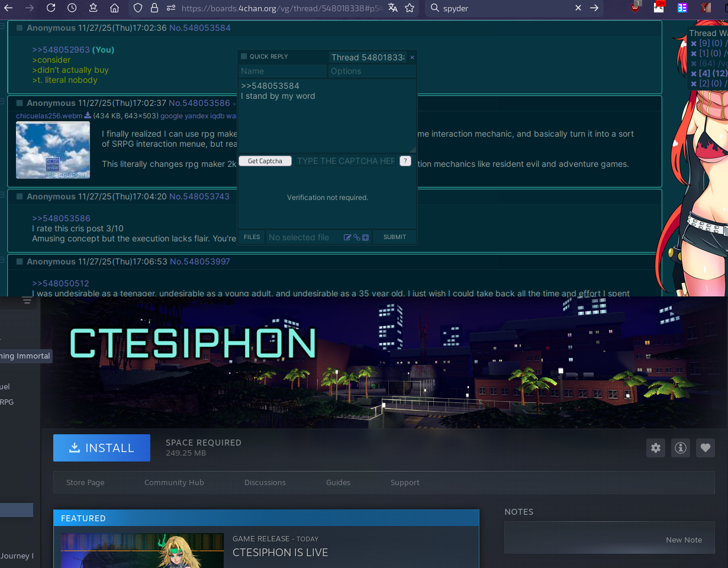The width and height of the screenshot is (728, 568).
Task: Click post number No.548053584
Action: [199, 28]
